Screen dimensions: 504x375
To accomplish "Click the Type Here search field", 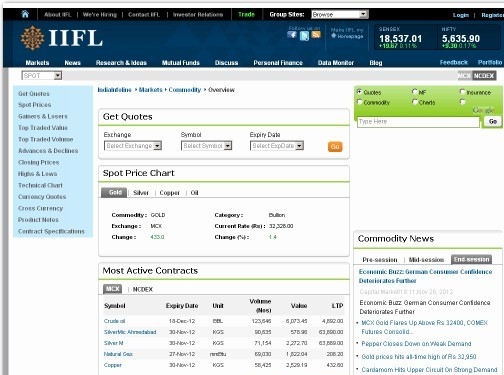I will pyautogui.click(x=418, y=122).
